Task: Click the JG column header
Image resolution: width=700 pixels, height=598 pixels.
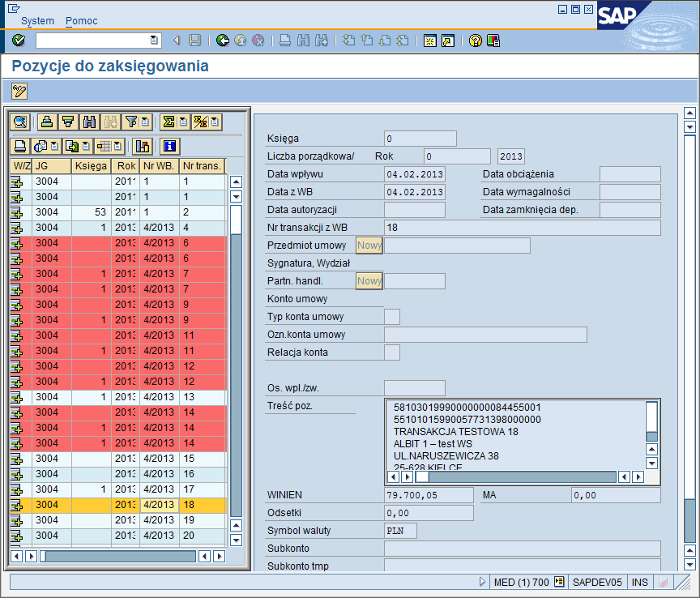Action: coord(51,166)
